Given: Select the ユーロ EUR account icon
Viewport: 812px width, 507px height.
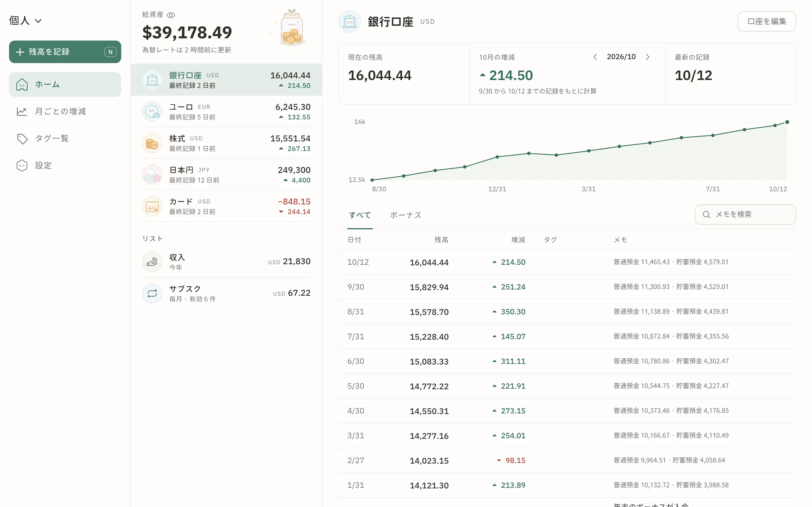Looking at the screenshot, I should click(152, 112).
